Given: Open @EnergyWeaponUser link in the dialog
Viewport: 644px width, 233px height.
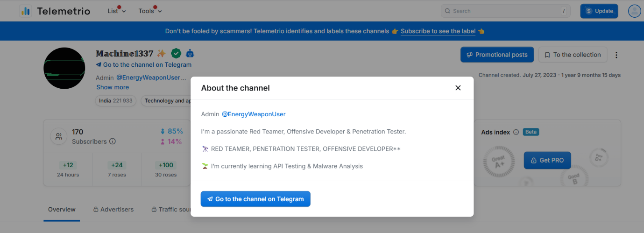Looking at the screenshot, I should click(x=254, y=114).
